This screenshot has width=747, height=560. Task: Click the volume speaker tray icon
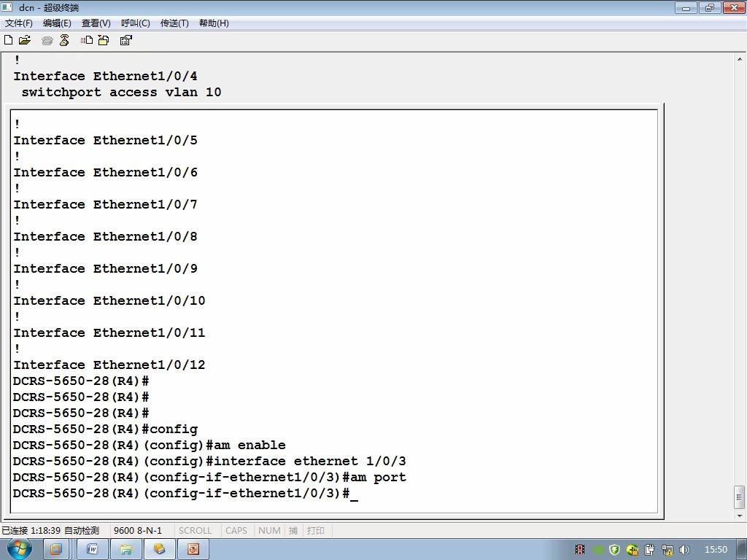tap(684, 550)
